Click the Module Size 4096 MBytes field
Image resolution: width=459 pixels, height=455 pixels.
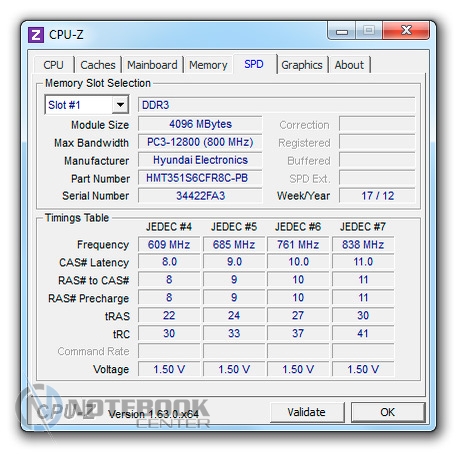point(200,124)
